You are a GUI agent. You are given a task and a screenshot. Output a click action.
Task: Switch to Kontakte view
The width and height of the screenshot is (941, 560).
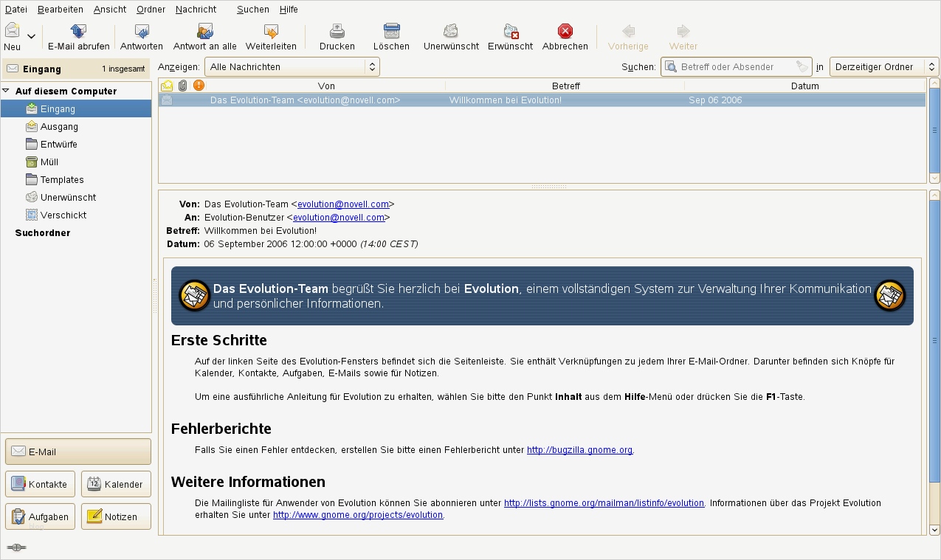click(x=41, y=484)
